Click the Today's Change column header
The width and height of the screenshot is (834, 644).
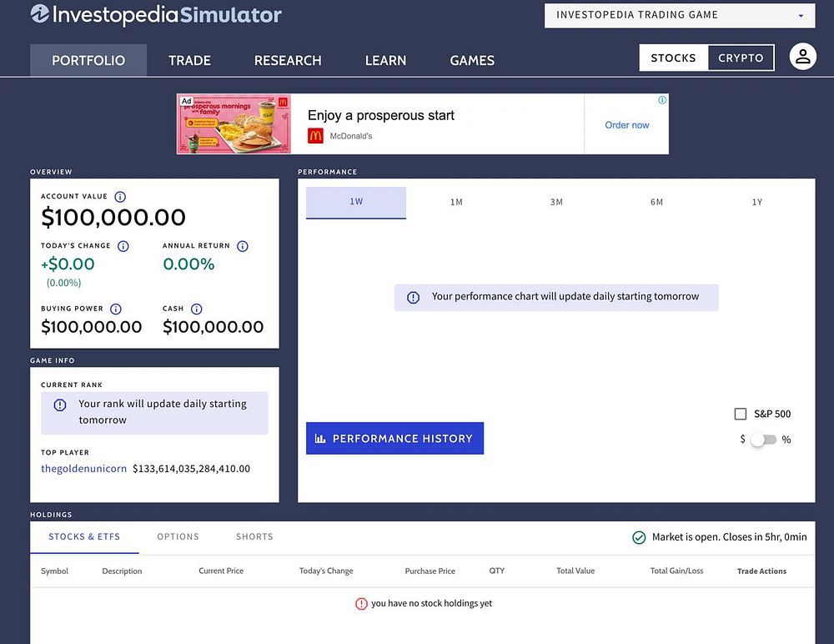(326, 571)
